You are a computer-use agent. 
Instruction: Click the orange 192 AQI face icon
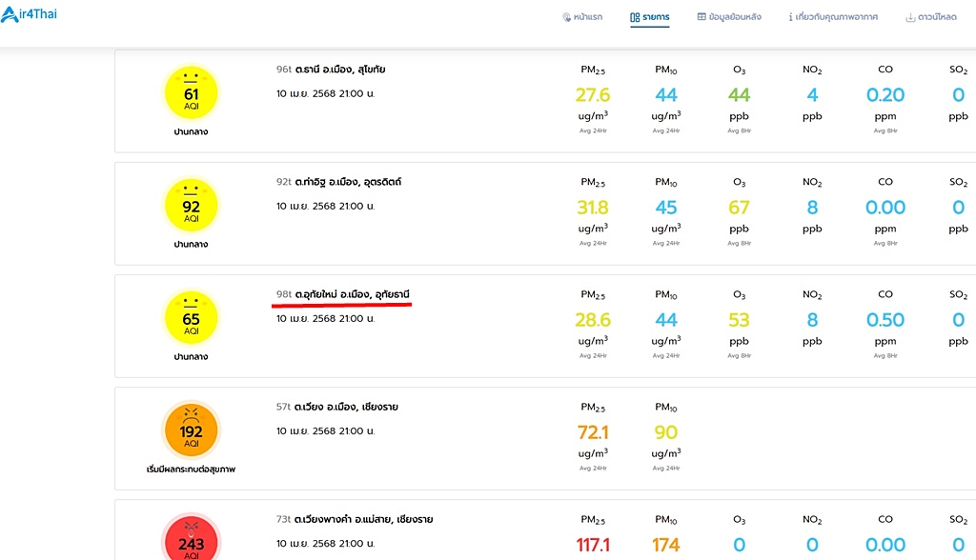tap(191, 430)
